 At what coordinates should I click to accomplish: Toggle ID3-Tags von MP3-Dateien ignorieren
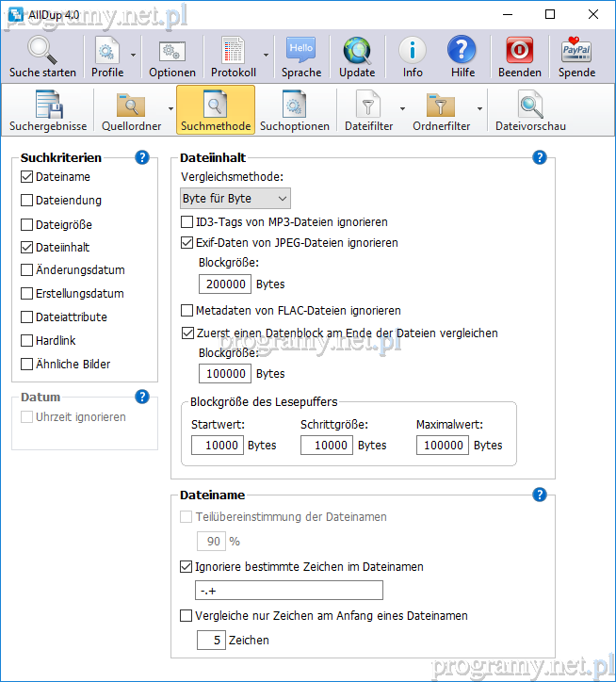(x=187, y=222)
